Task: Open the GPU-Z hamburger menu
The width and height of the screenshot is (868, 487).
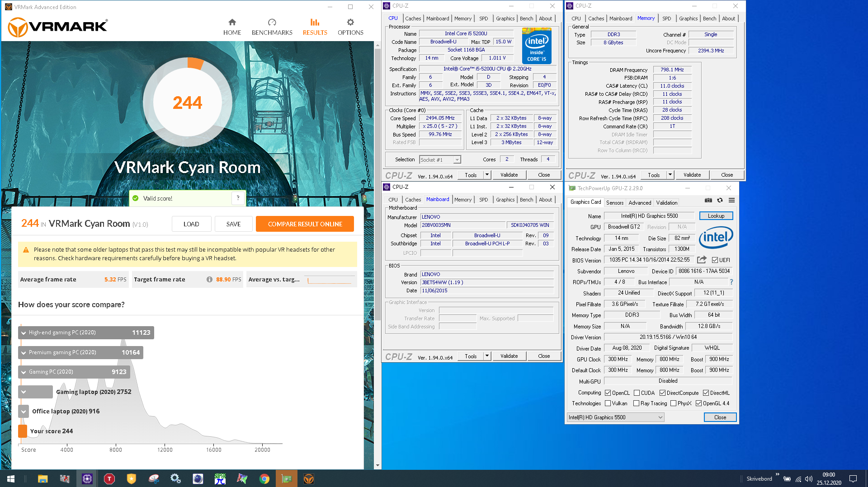Action: click(731, 200)
